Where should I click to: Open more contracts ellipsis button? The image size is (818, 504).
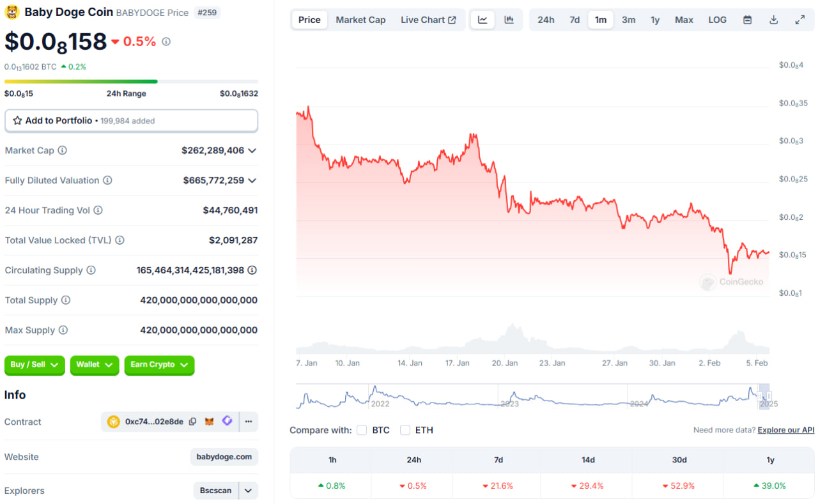click(x=249, y=422)
